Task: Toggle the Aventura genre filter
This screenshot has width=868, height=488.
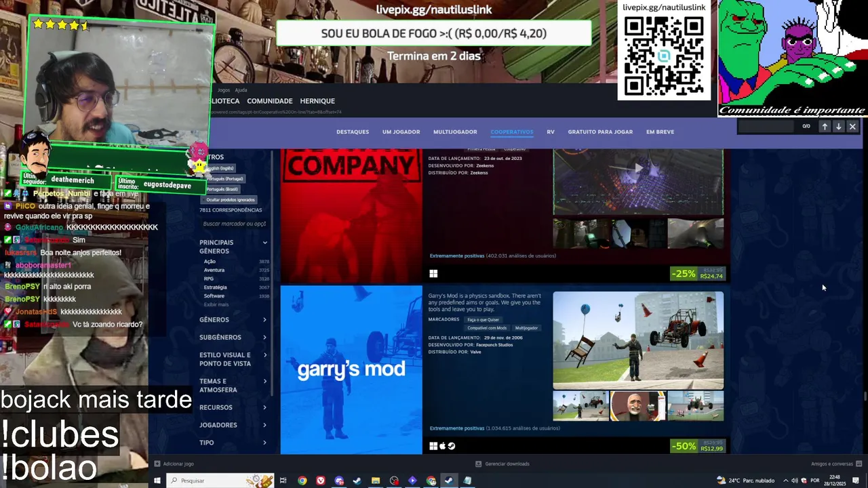Action: [x=235, y=270]
